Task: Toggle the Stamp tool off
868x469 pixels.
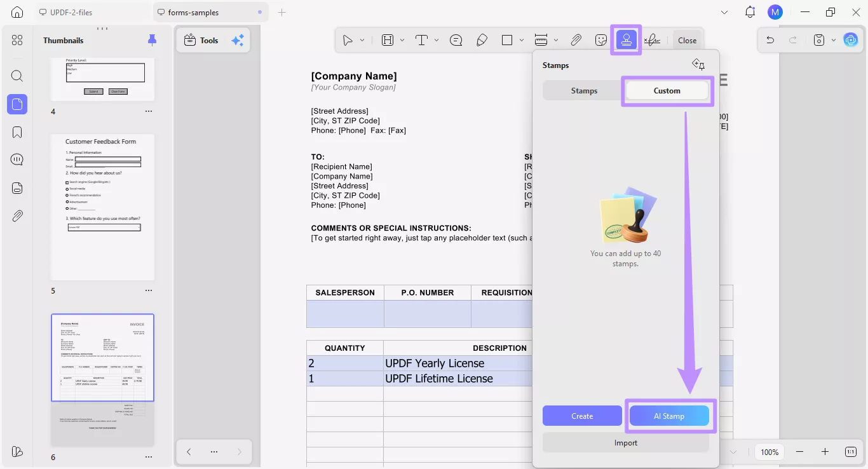Action: [x=626, y=39]
